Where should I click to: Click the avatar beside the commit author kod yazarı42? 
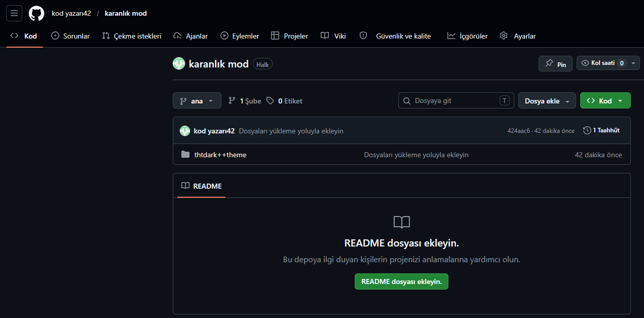point(185,131)
